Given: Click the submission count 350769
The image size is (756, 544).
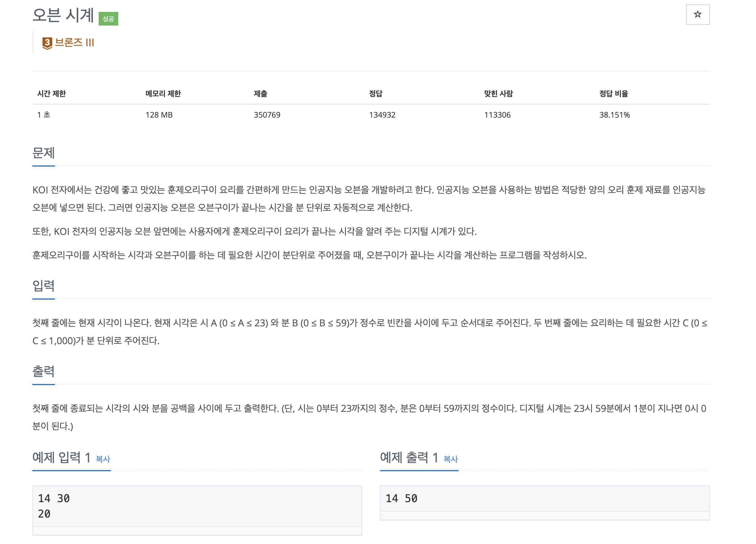Looking at the screenshot, I should (267, 115).
